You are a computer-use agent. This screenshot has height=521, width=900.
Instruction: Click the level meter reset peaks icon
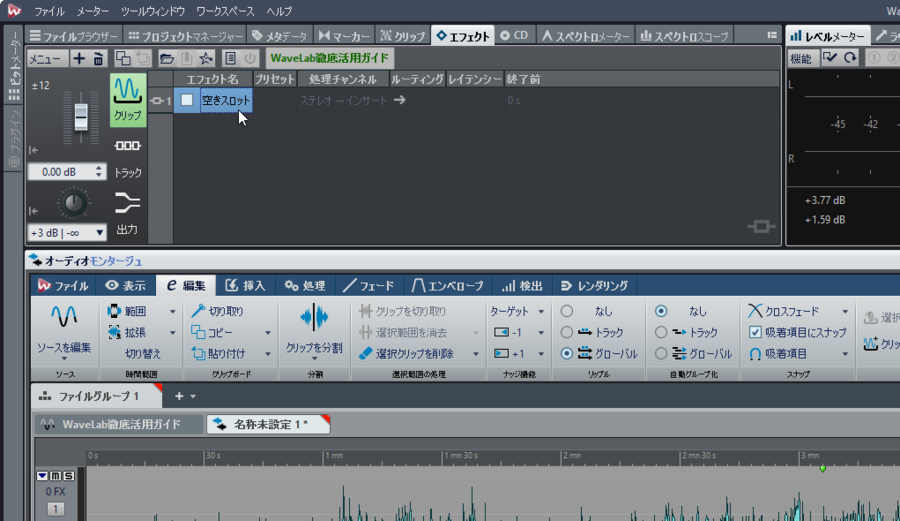850,57
